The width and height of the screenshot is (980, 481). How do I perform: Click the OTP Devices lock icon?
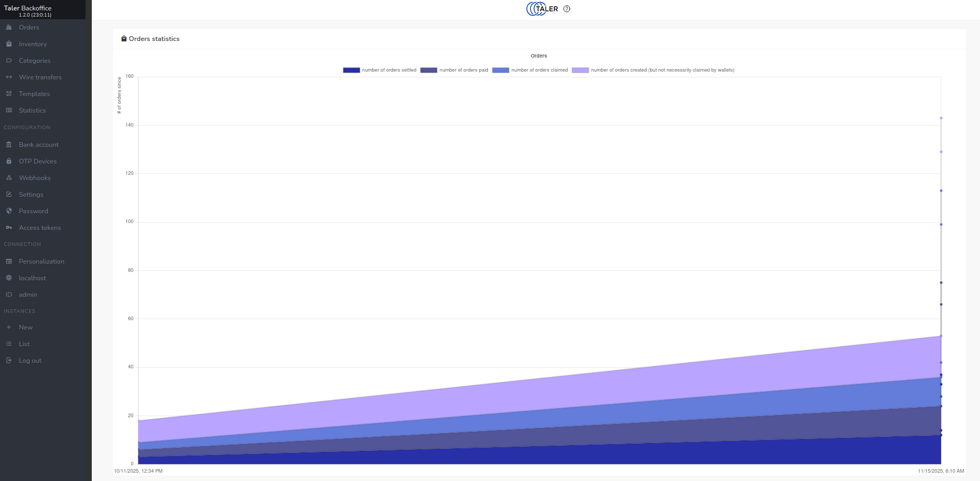tap(9, 161)
